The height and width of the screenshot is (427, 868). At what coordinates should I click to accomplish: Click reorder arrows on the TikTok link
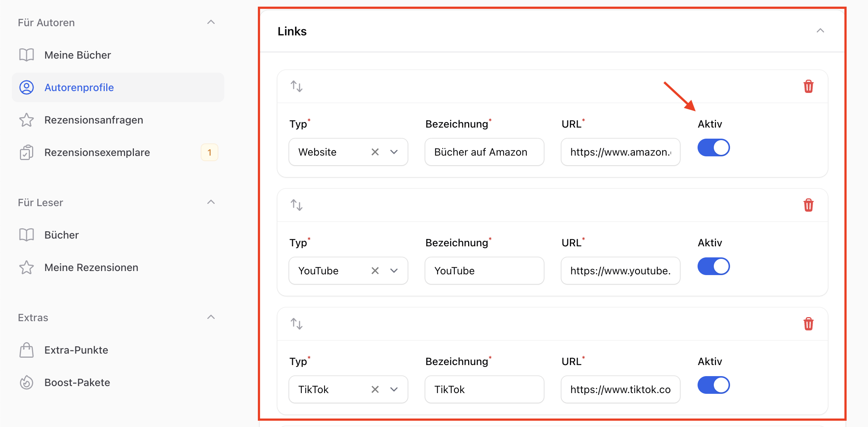[x=297, y=324]
